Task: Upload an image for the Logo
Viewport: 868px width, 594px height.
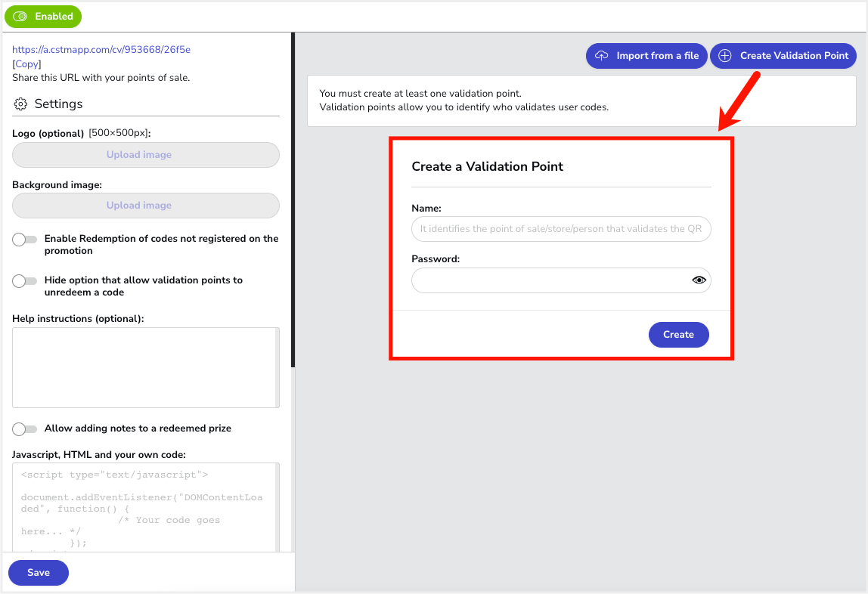Action: point(145,154)
